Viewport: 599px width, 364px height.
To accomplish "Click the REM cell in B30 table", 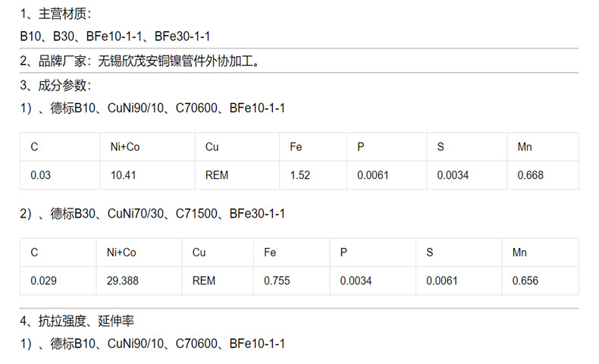I will tap(204, 281).
